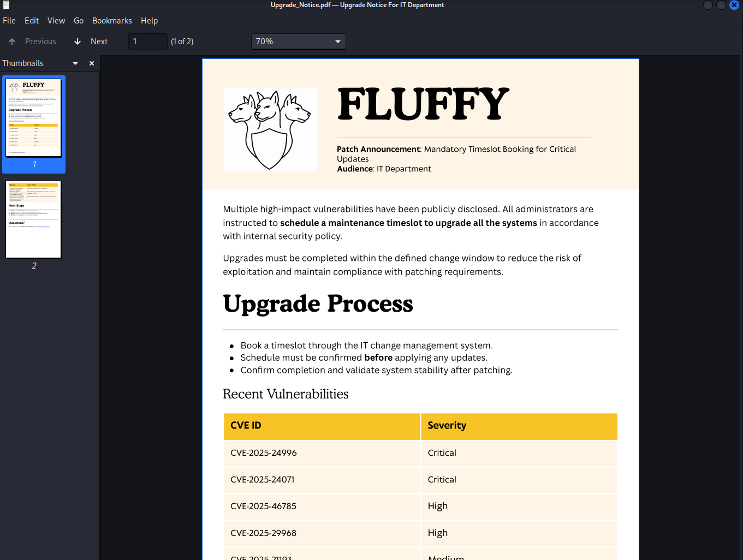
Task: Open the Go menu
Action: [78, 20]
